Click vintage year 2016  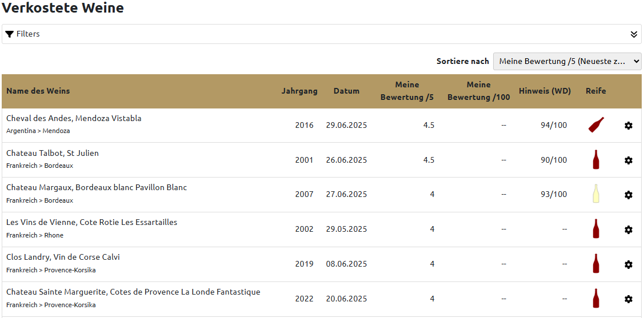(x=305, y=125)
